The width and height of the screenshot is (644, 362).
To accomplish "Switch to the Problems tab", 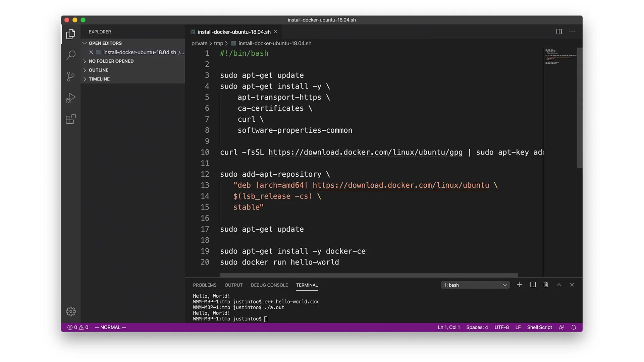I will click(x=205, y=285).
